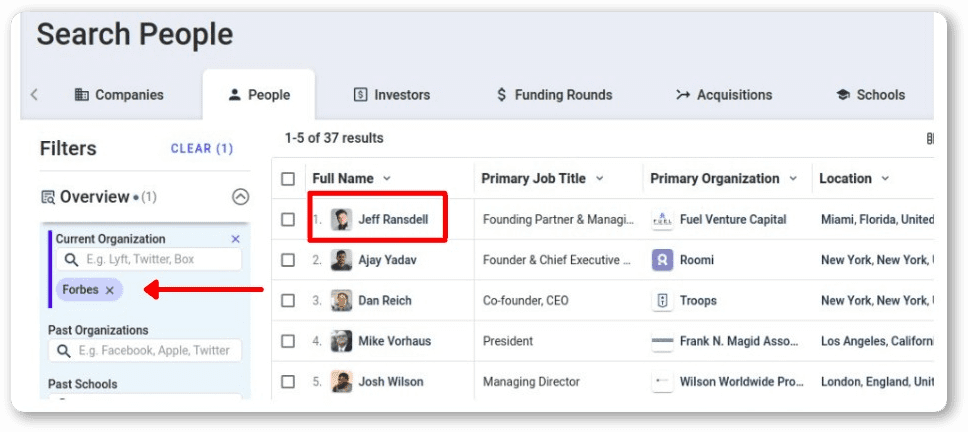Select the checkbox next to Dan Reich
Image resolution: width=968 pixels, height=432 pixels.
(x=288, y=300)
